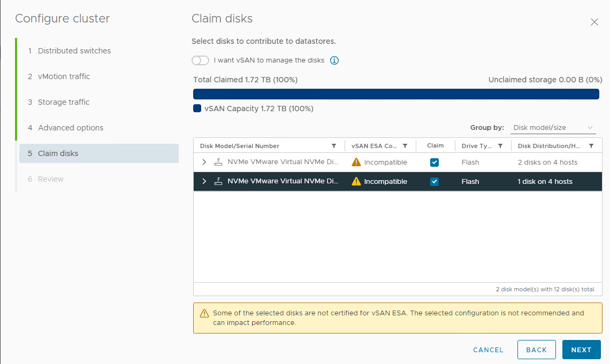Click the warning triangle in the yellow notice banner

click(205, 313)
